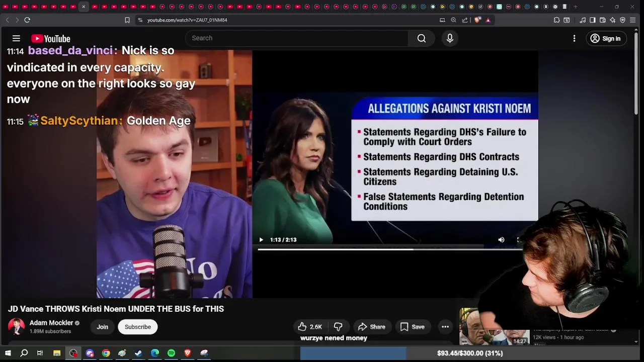Share the video using the Share button
The width and height of the screenshot is (644, 362).
coord(371,327)
